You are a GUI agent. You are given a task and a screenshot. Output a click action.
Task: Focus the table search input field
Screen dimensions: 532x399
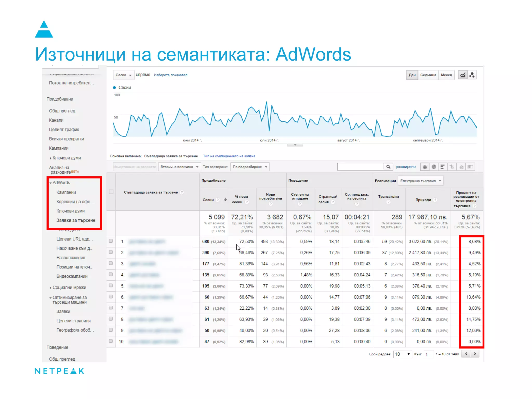pyautogui.click(x=361, y=167)
